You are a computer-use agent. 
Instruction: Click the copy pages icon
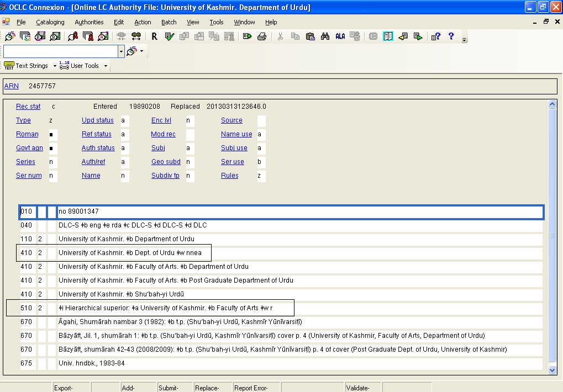point(295,36)
